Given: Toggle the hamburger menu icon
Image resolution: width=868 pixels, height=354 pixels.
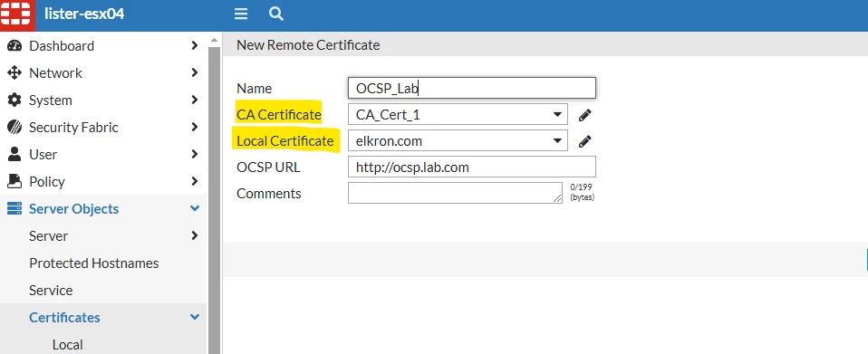Looking at the screenshot, I should (x=241, y=14).
